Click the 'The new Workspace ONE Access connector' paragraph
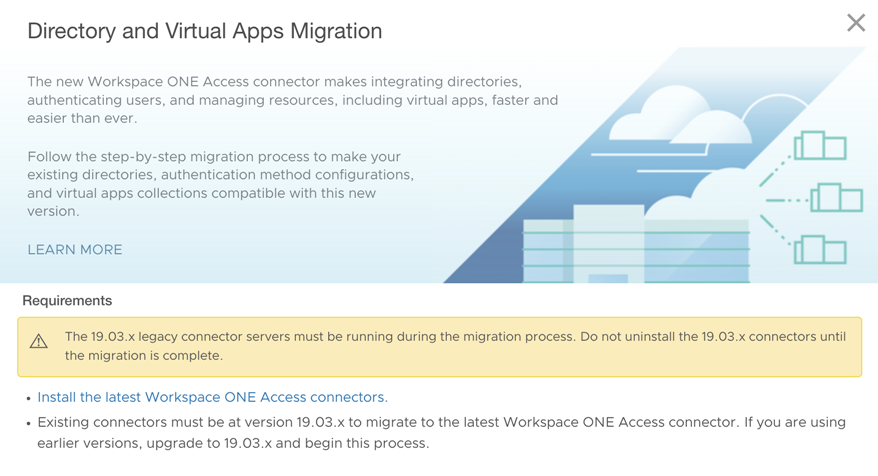 click(293, 100)
